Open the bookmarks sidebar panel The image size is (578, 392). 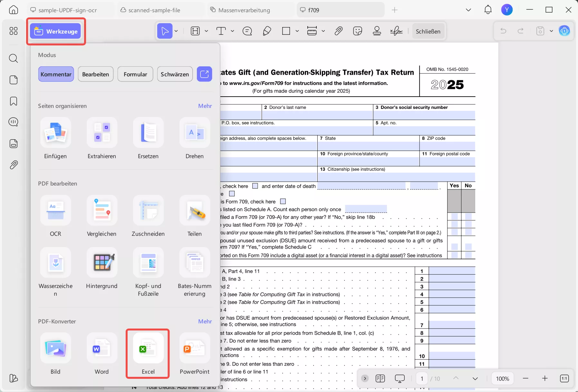coord(14,101)
